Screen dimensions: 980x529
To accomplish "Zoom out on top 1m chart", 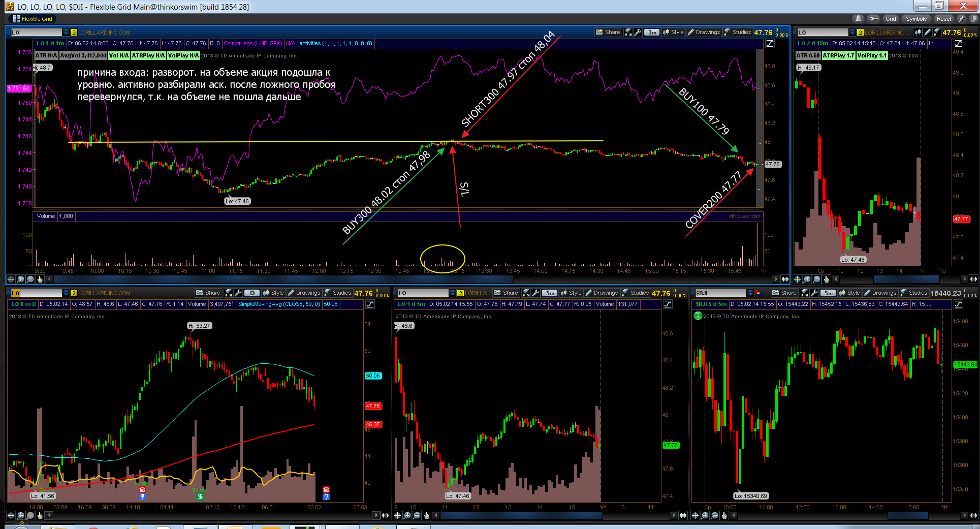I will point(30,279).
